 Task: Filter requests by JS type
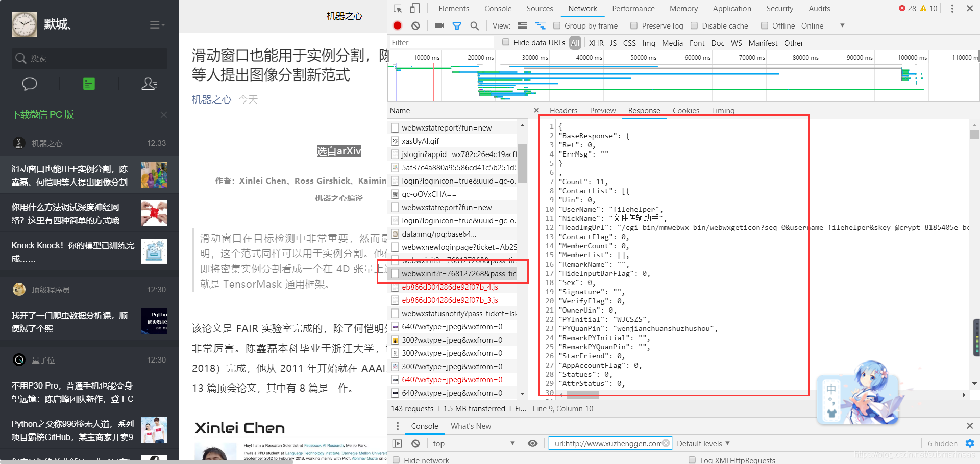614,43
